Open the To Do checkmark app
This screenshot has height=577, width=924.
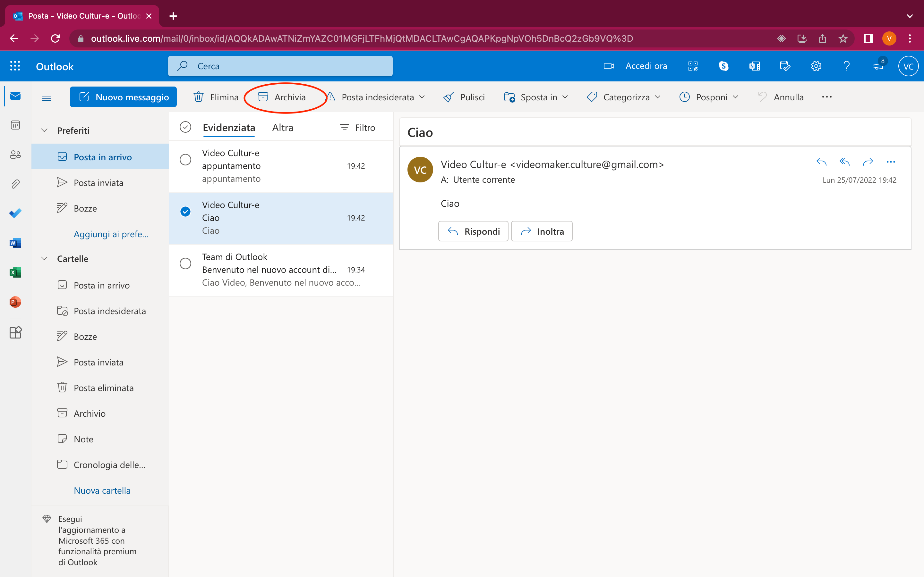tap(15, 213)
